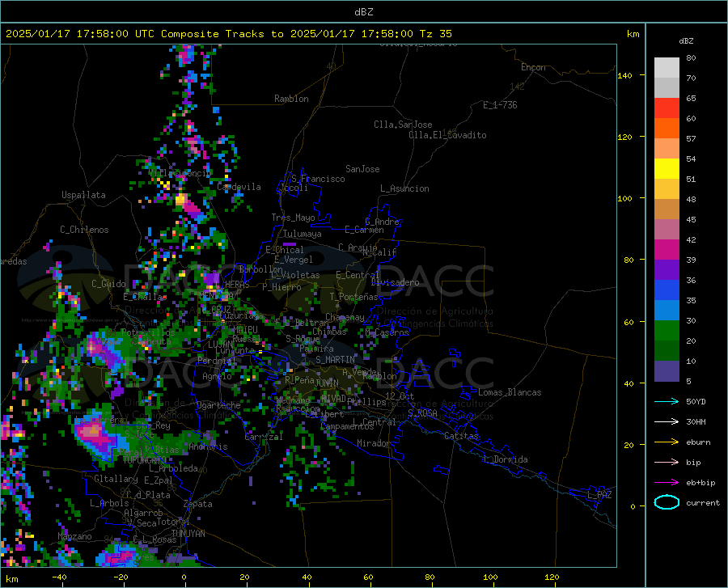Screen dimensions: 728x588
Task: Select the dark orange 60 dBZ swatch
Action: (667, 128)
